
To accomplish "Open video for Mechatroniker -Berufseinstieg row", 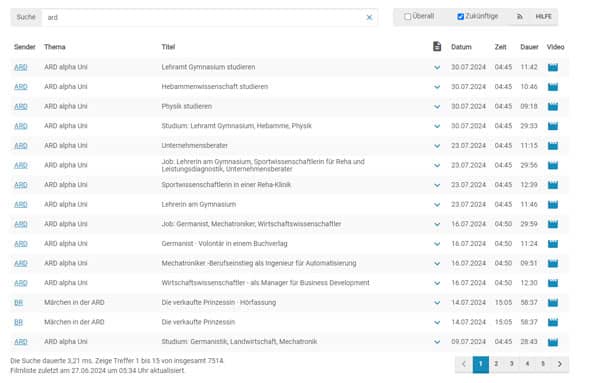I will point(553,263).
